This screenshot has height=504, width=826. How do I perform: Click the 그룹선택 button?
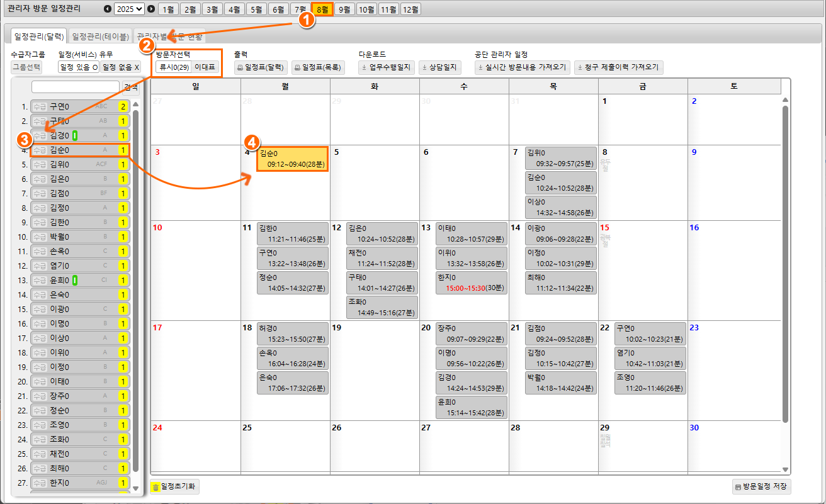(26, 67)
